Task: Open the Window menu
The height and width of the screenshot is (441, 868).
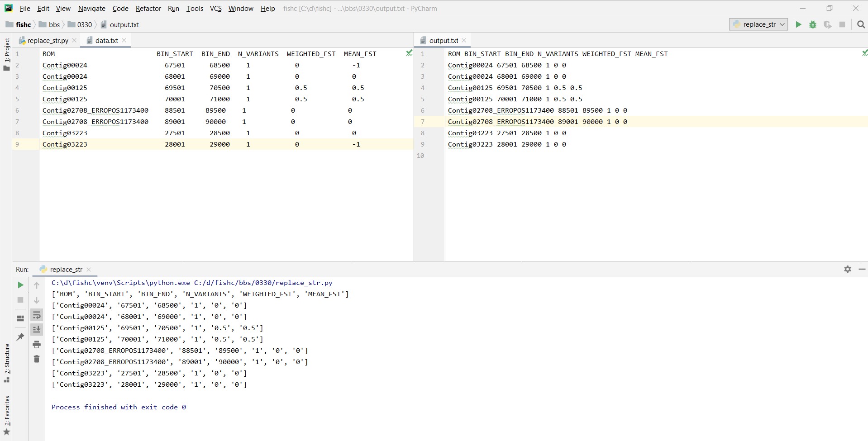Action: click(x=241, y=8)
